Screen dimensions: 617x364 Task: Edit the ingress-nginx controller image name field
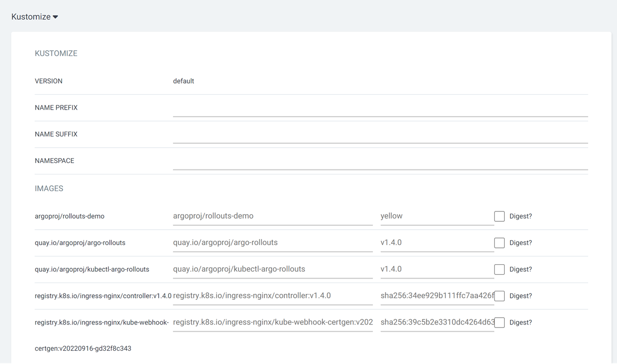click(x=272, y=296)
